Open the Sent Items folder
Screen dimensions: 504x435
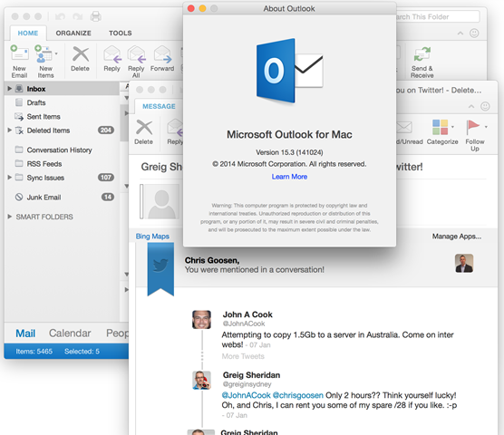click(44, 117)
